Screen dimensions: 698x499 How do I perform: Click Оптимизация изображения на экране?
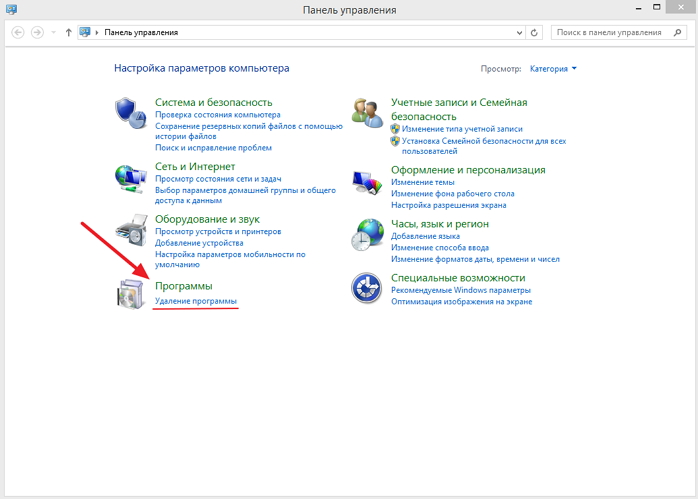461,301
